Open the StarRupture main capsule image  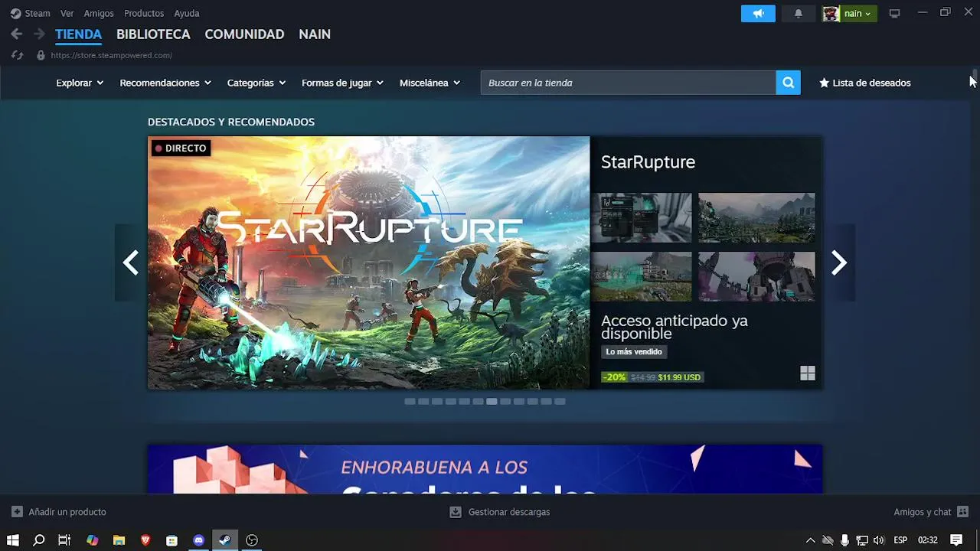click(x=369, y=262)
